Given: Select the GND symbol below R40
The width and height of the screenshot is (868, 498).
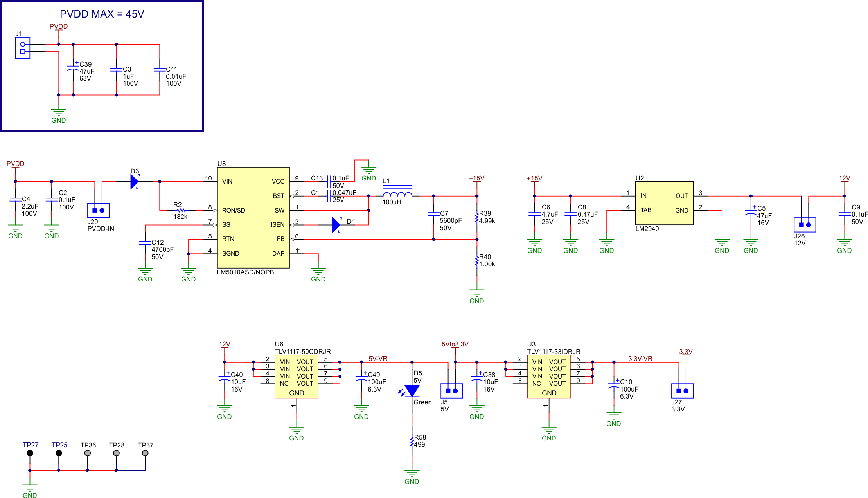Looking at the screenshot, I should pyautogui.click(x=477, y=296).
